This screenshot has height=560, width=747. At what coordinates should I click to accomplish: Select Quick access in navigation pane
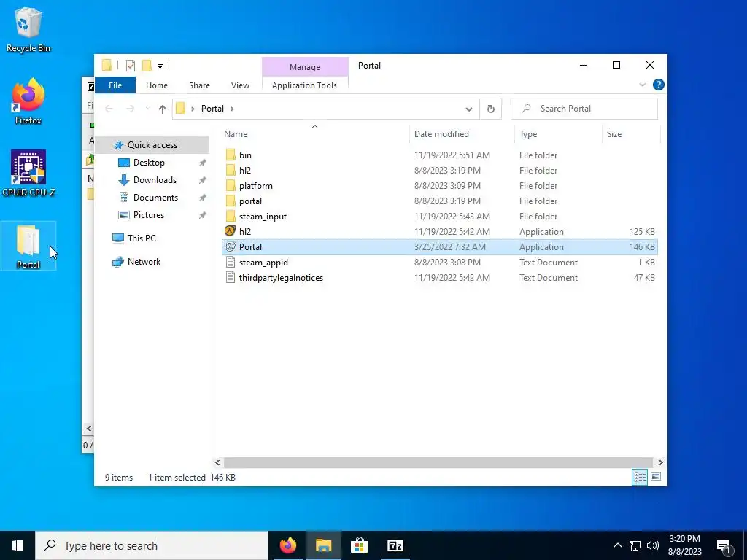pyautogui.click(x=152, y=145)
